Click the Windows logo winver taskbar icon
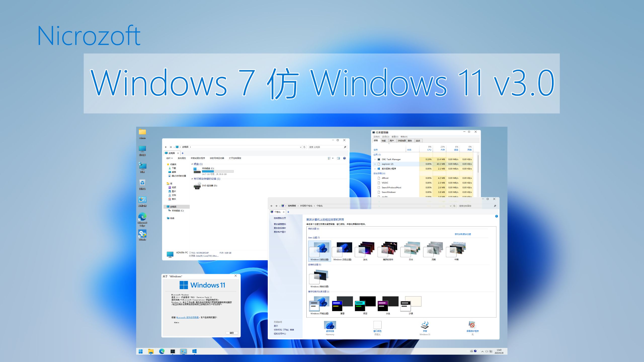The height and width of the screenshot is (362, 644). (194, 351)
